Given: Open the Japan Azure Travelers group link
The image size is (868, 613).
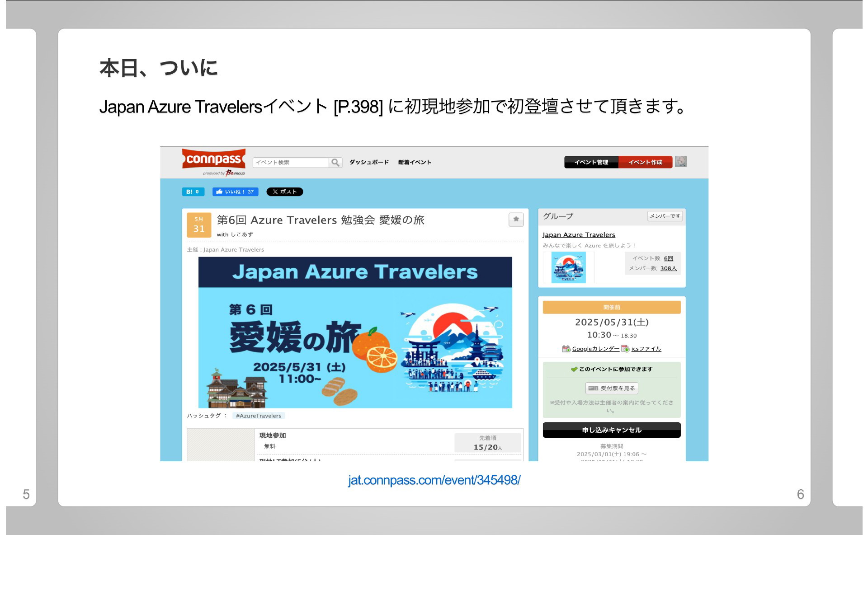Looking at the screenshot, I should (x=579, y=234).
